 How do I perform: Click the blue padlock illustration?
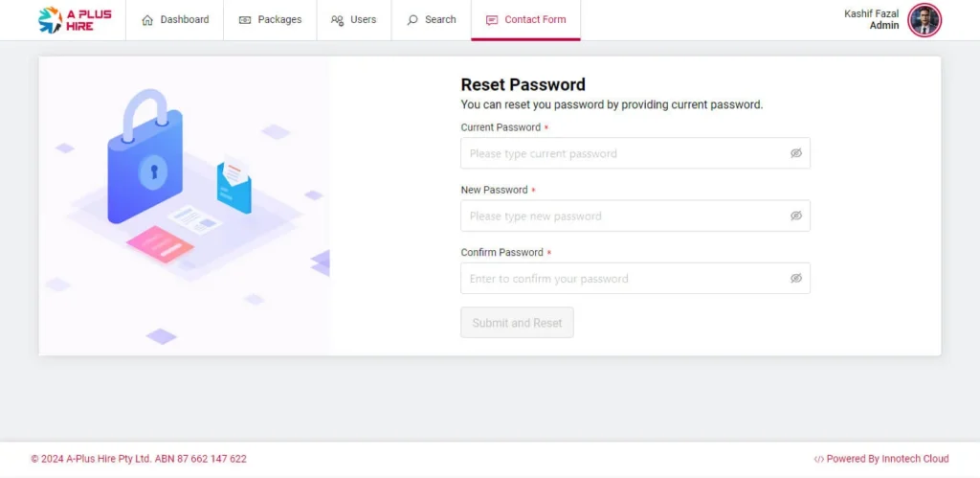145,163
